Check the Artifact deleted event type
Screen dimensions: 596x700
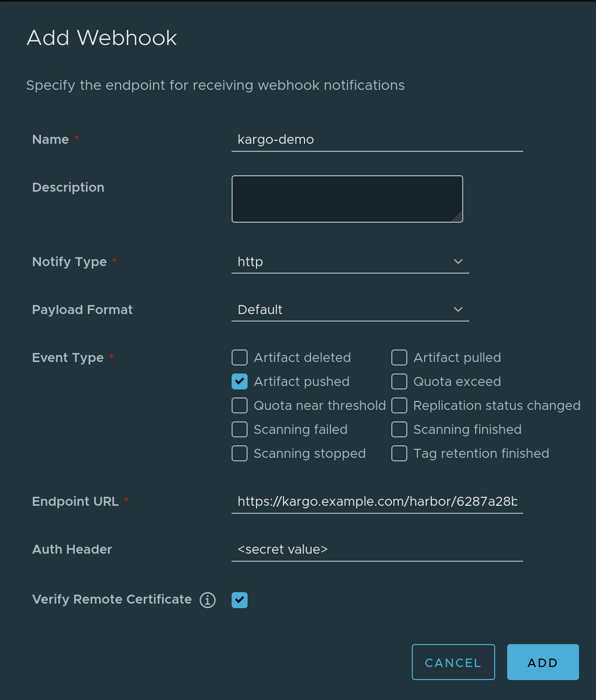240,357
